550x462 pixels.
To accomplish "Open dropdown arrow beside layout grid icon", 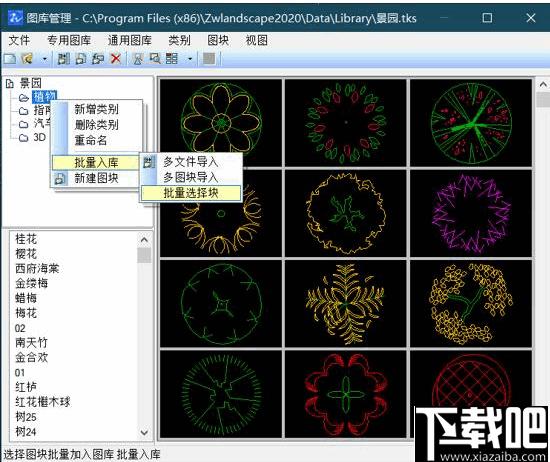I will pos(190,59).
